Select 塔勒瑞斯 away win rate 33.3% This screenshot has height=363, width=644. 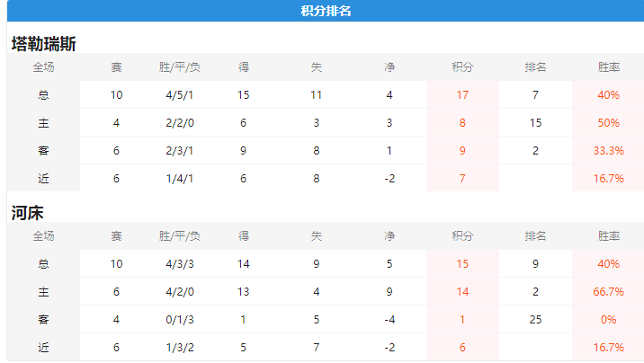608,151
